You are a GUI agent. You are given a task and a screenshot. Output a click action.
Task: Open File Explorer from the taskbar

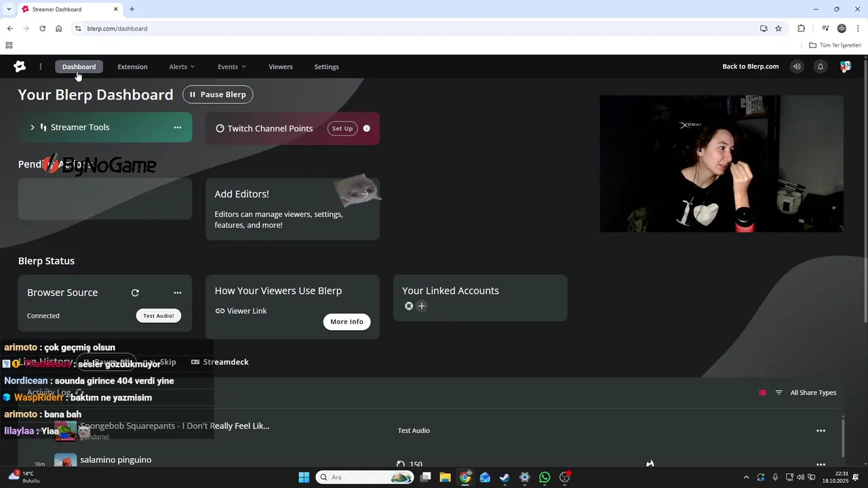(x=445, y=477)
